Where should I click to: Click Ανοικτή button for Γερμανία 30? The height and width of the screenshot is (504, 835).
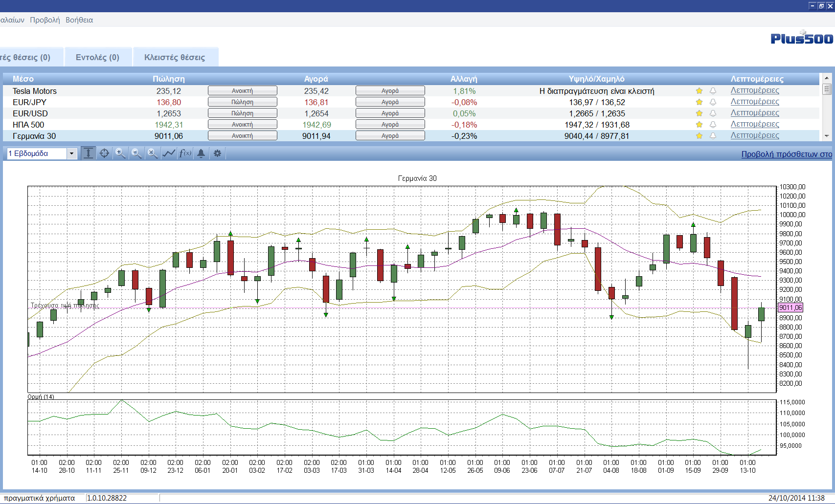pyautogui.click(x=243, y=136)
